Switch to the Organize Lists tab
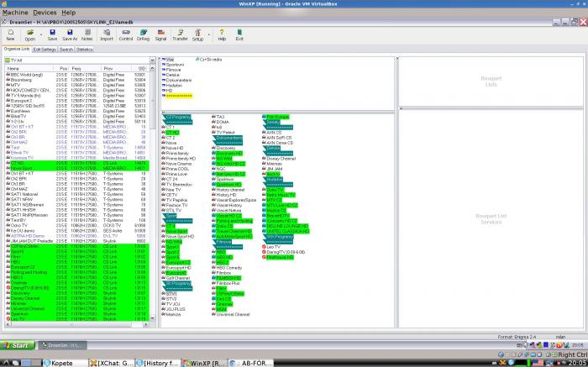Viewport: 588px width, 367px height. click(x=17, y=49)
